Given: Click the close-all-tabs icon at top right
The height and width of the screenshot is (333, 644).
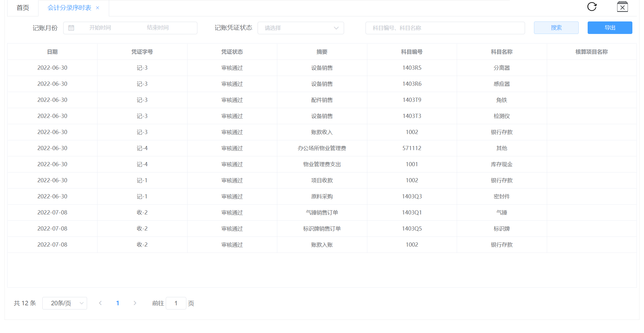Looking at the screenshot, I should click(x=622, y=7).
